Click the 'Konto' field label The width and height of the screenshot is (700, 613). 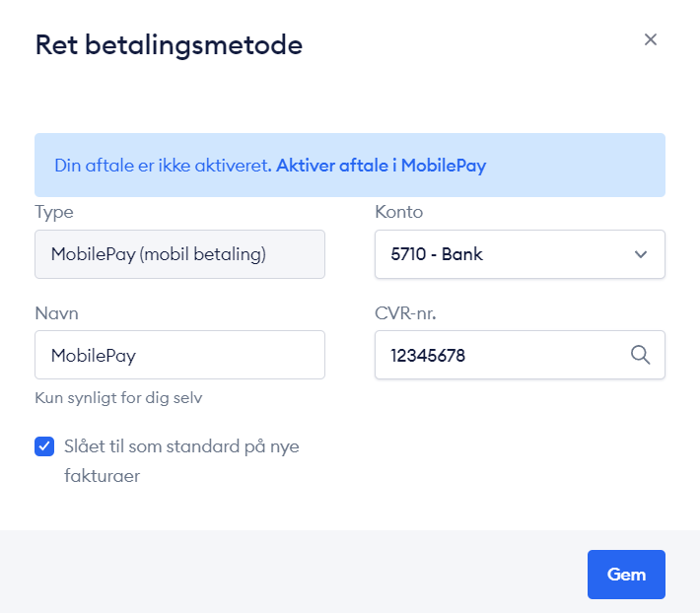coord(398,212)
